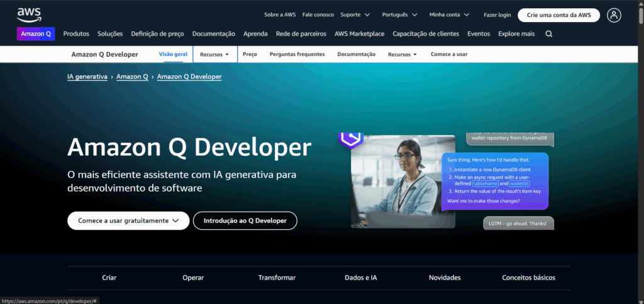Expand the Minha conta dropdown
The height and width of the screenshot is (304, 644).
(x=449, y=15)
